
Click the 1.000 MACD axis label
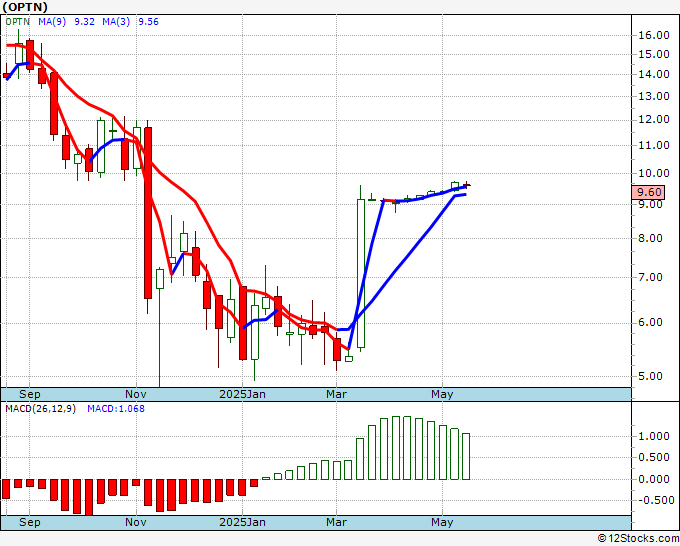654,436
